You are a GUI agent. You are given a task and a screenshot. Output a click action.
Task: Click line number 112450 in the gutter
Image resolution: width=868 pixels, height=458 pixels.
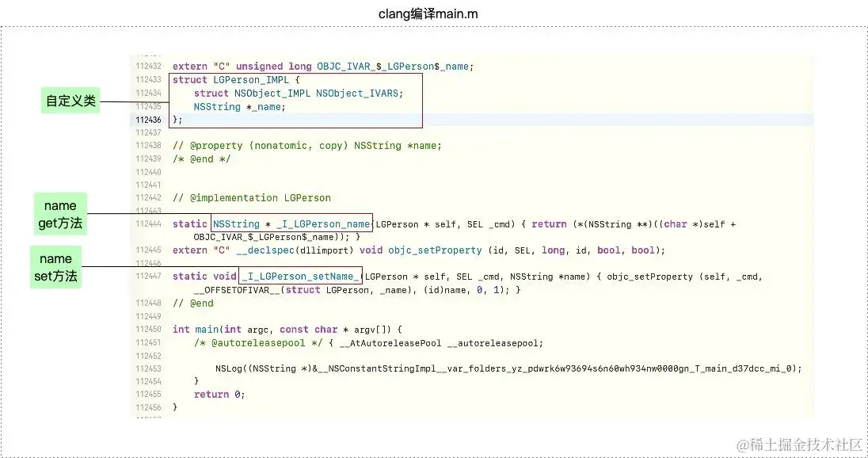point(148,329)
